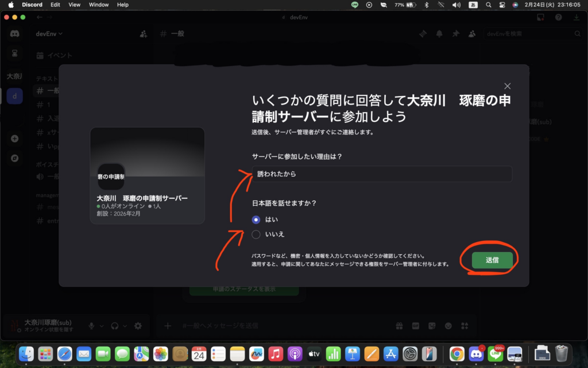Screen dimensions: 588x368
Task: Close the application dialog with the X
Action: click(x=507, y=86)
